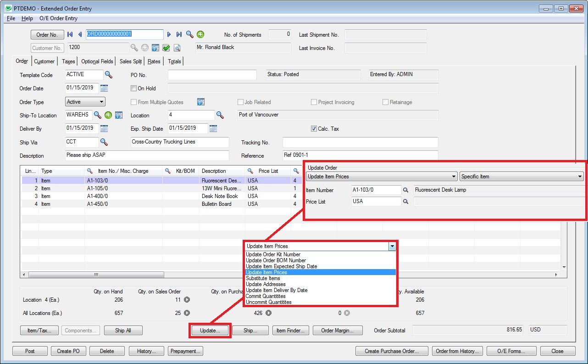Open customer info icon beside Customer No.

click(x=155, y=48)
